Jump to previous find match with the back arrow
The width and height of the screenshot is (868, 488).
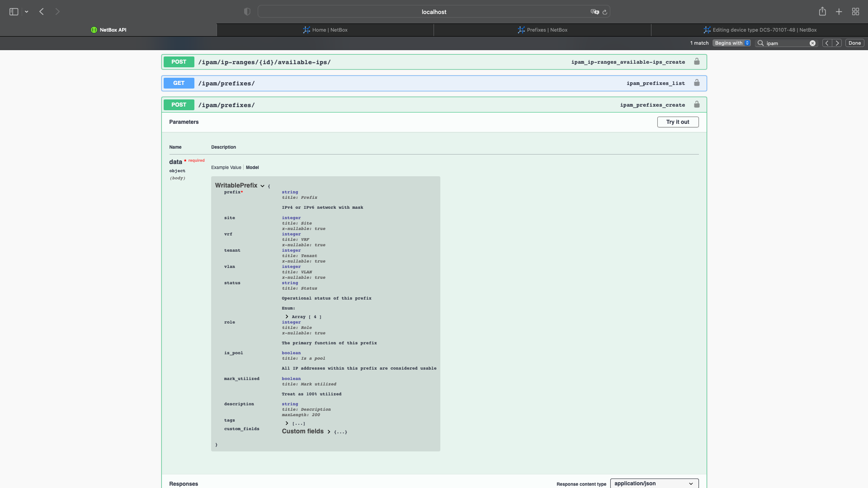tap(826, 42)
